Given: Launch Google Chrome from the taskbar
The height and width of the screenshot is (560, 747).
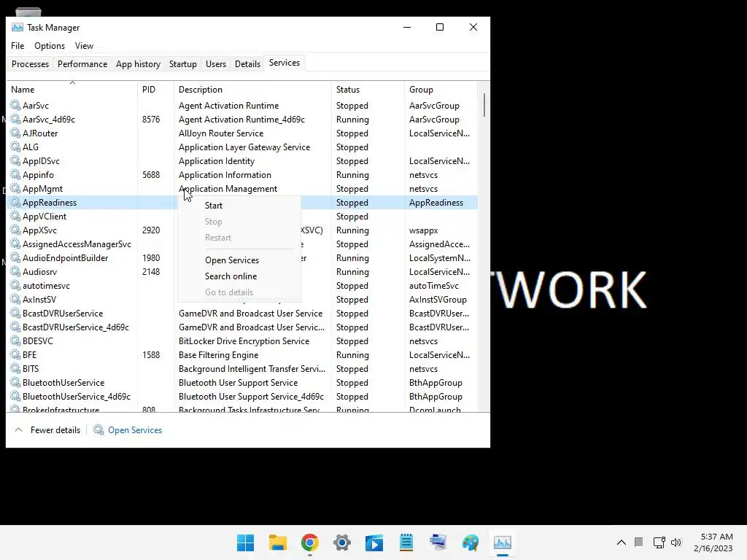Looking at the screenshot, I should pyautogui.click(x=309, y=542).
